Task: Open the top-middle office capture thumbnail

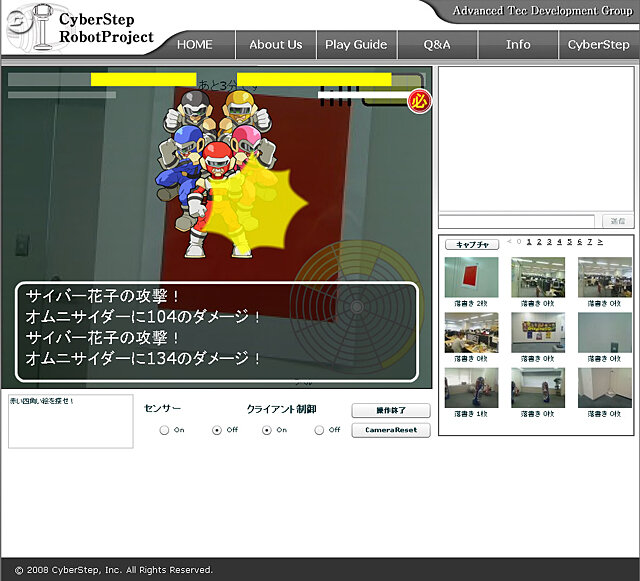Action: point(538,277)
